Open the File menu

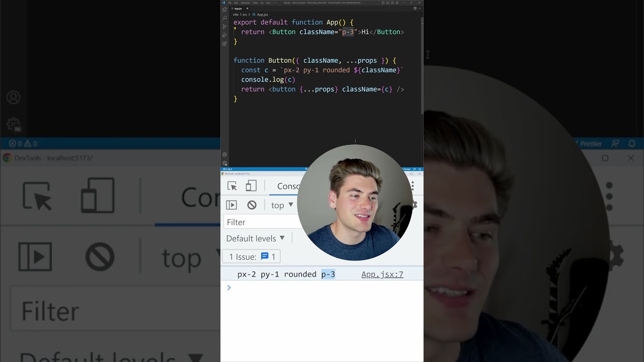tap(229, 3)
